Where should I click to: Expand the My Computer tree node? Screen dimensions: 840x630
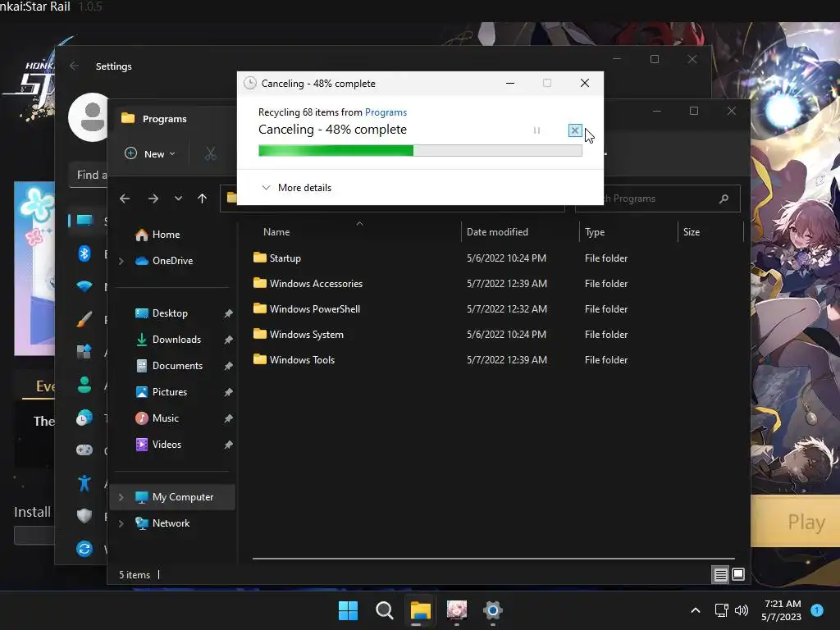(121, 497)
